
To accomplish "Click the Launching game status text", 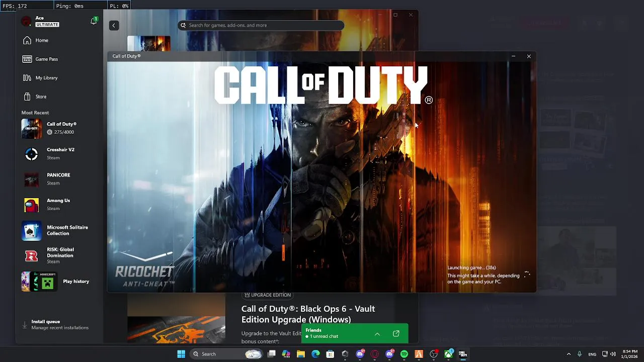I will coord(471,268).
